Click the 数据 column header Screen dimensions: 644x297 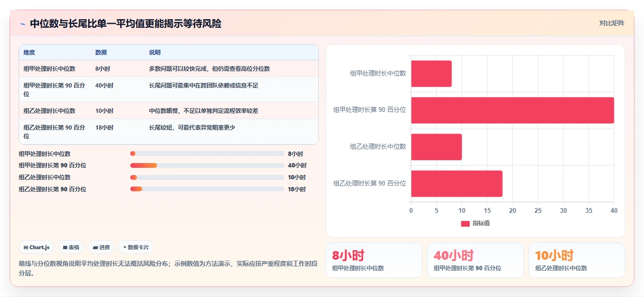(x=101, y=52)
